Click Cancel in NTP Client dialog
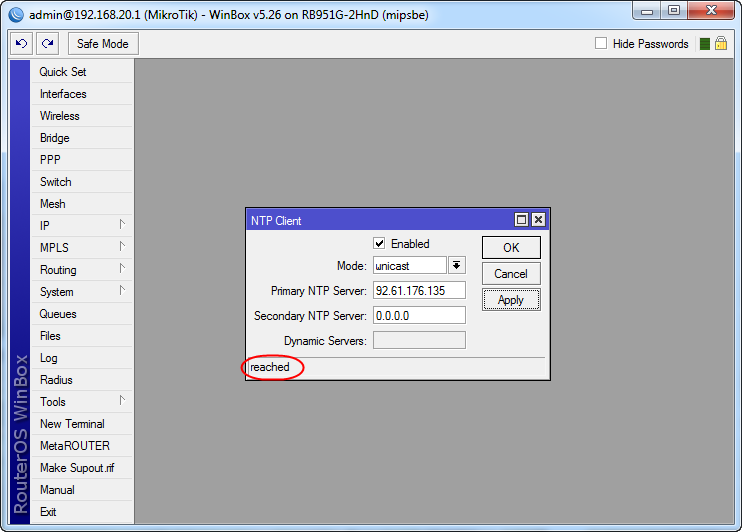The height and width of the screenshot is (532, 742). [x=511, y=274]
